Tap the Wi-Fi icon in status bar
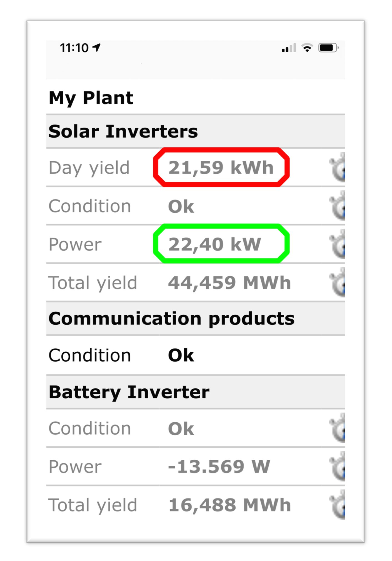Viewport: 392px width, 561px height. pos(307,48)
